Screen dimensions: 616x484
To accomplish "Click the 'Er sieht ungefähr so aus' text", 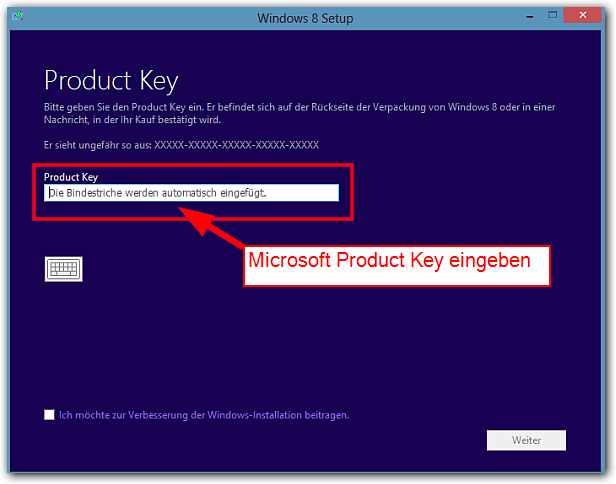I will point(98,145).
